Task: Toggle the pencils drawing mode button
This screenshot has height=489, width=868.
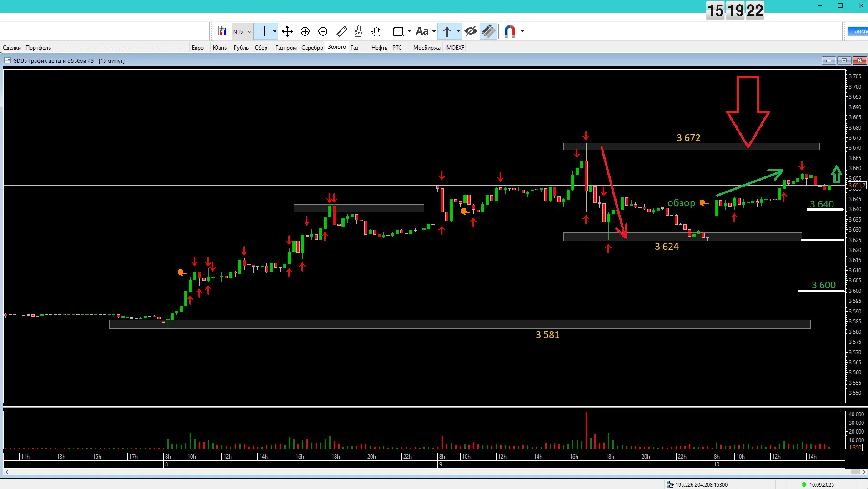Action: pos(488,31)
